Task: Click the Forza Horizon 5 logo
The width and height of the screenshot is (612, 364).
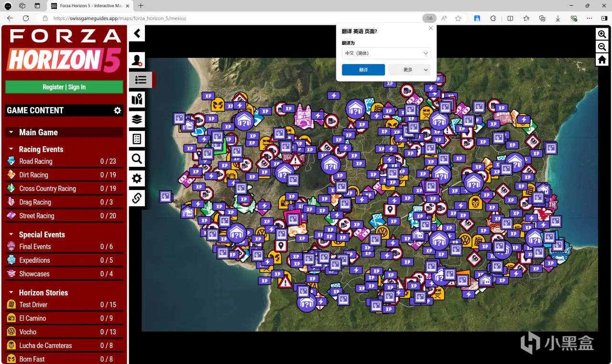Action: tap(64, 51)
